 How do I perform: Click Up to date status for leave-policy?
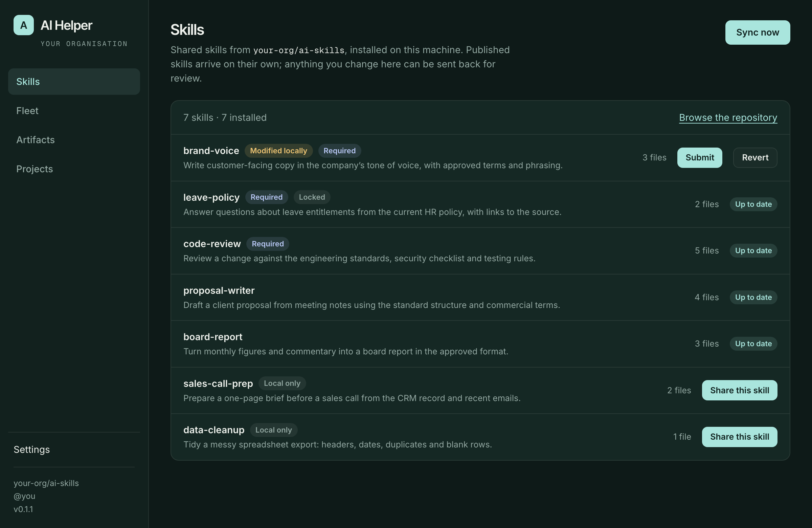[x=753, y=204]
